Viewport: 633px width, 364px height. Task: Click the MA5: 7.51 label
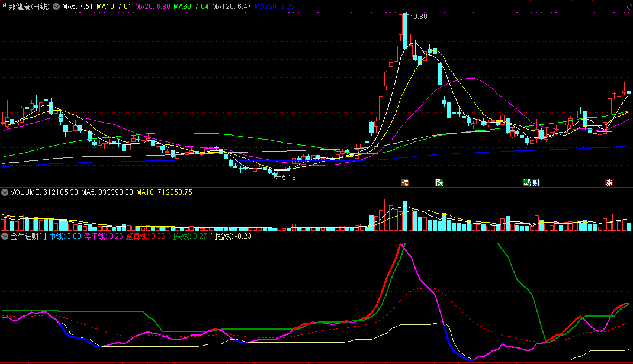tap(78, 7)
